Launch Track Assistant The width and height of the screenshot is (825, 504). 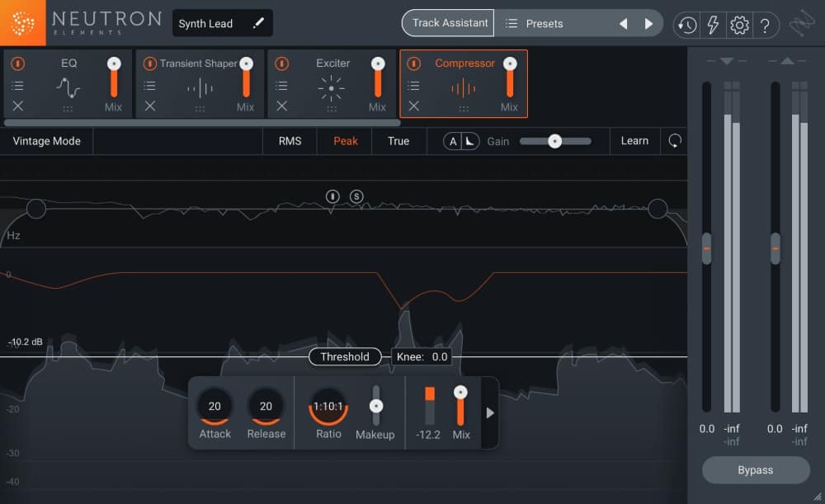pyautogui.click(x=450, y=23)
